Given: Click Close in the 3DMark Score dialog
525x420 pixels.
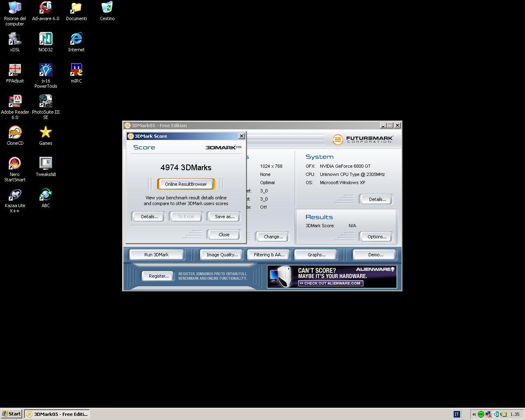Looking at the screenshot, I should click(x=224, y=235).
